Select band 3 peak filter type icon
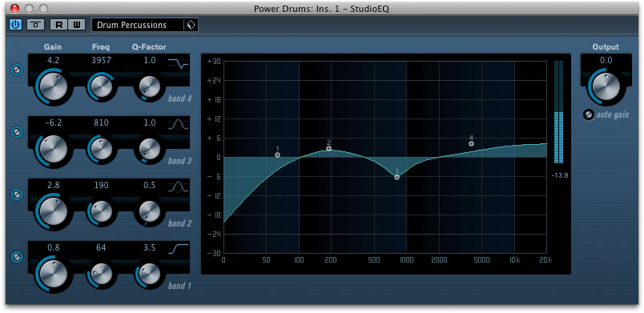Screen dimensions: 644x313 click(x=179, y=125)
